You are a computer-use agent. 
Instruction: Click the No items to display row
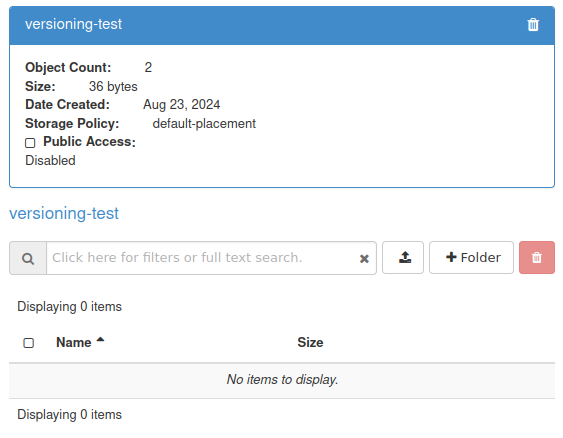coord(282,380)
